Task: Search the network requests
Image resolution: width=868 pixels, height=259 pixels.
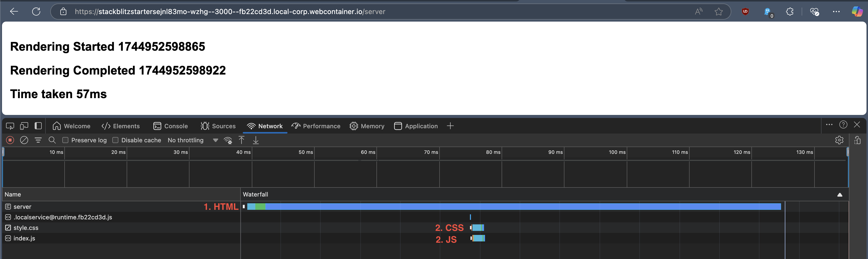Action: coord(52,140)
